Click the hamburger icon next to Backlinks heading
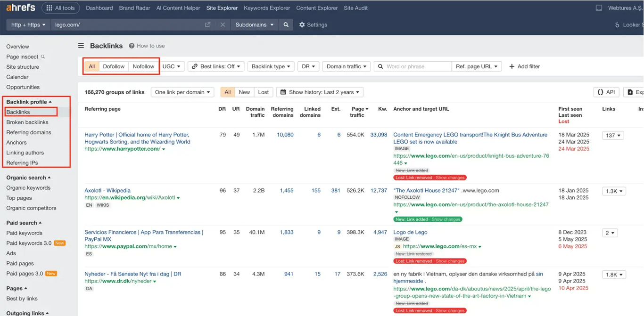644x316 pixels. tap(81, 46)
